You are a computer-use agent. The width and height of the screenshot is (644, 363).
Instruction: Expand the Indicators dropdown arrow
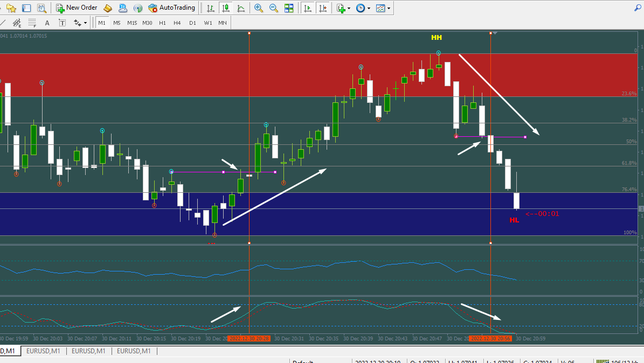click(349, 8)
